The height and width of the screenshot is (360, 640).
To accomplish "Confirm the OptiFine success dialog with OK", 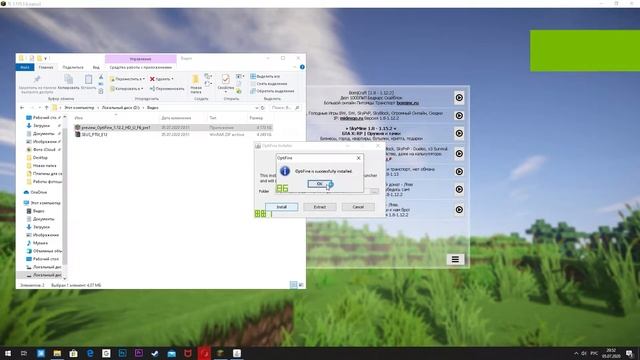I will click(x=319, y=184).
